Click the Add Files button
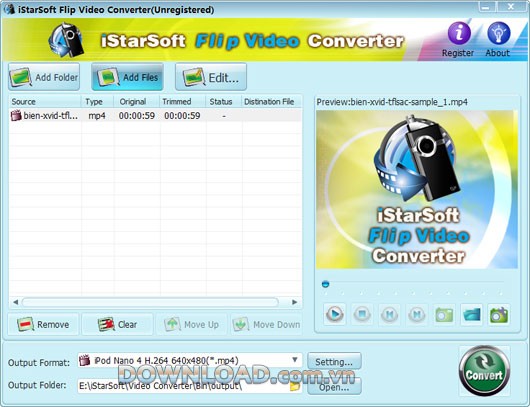530x407 pixels. (x=127, y=77)
